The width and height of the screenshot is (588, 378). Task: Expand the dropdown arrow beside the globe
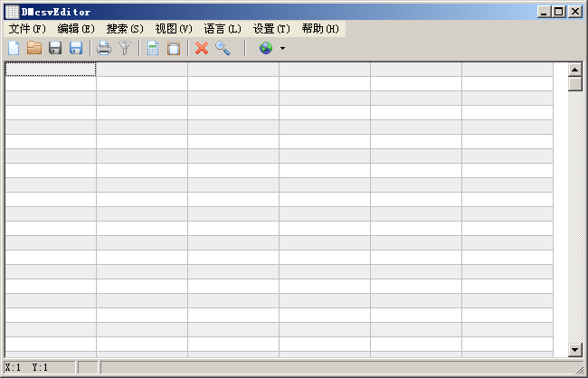(282, 48)
